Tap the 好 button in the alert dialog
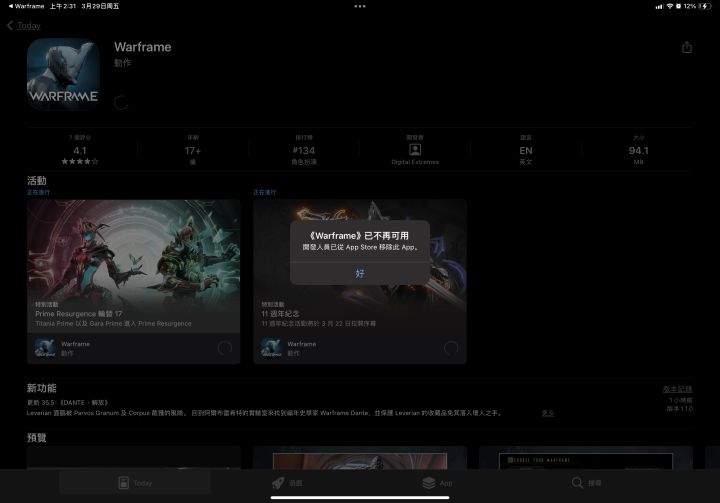Image resolution: width=720 pixels, height=503 pixels. pyautogui.click(x=360, y=274)
